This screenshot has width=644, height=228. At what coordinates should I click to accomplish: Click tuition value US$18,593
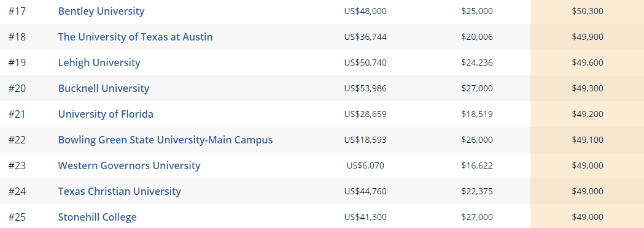tap(365, 140)
